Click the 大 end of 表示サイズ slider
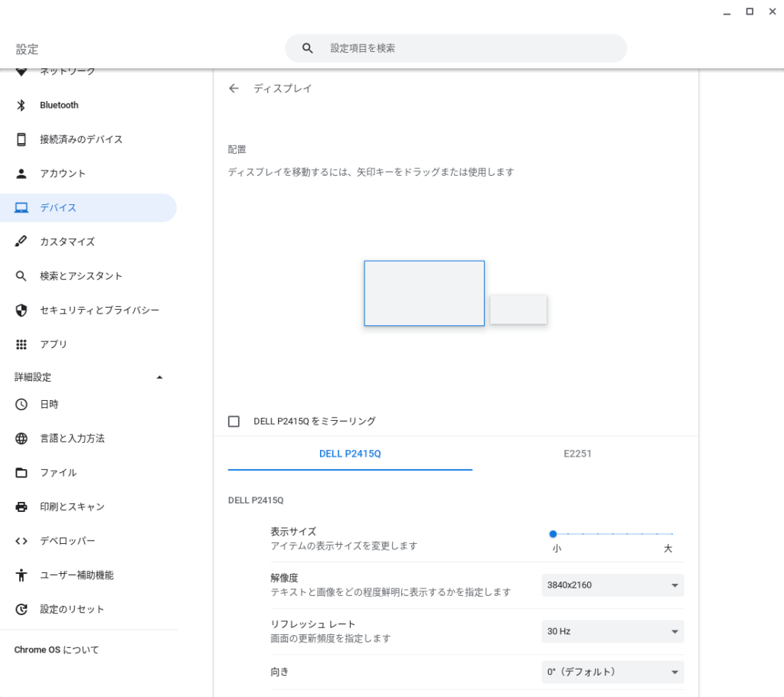The width and height of the screenshot is (784, 697). tap(668, 549)
